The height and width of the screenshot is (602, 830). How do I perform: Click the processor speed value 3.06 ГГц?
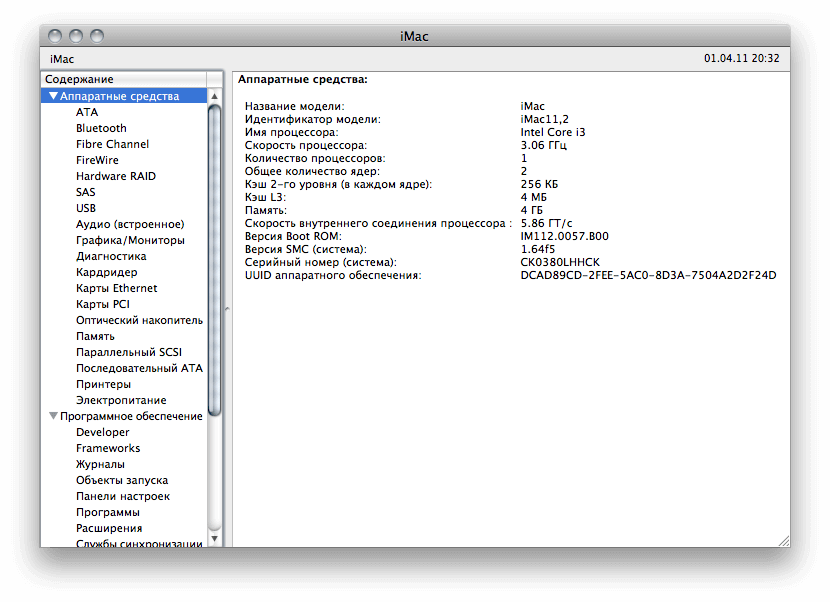click(544, 145)
